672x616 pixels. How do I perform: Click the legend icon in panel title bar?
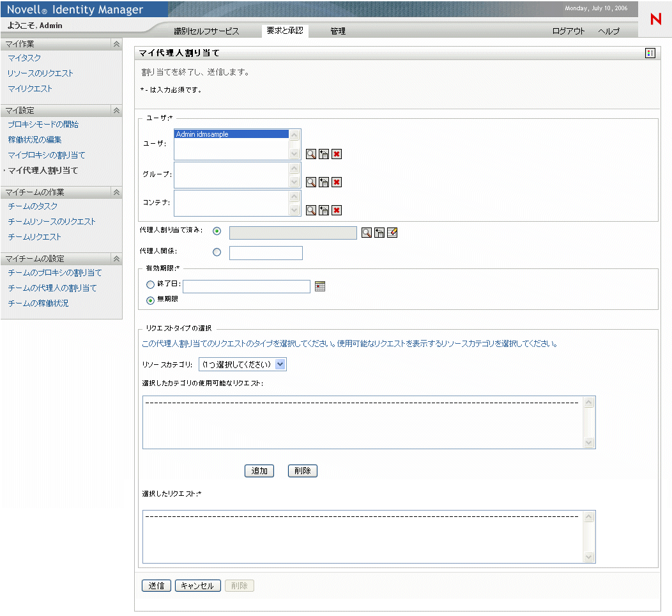point(650,53)
